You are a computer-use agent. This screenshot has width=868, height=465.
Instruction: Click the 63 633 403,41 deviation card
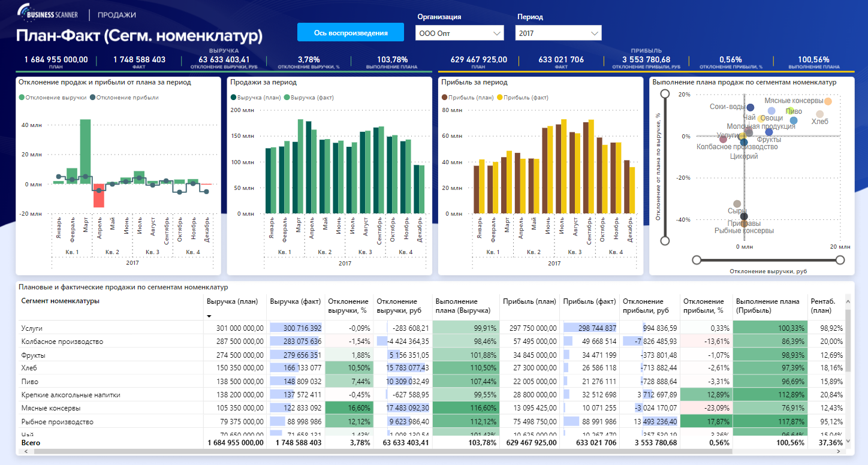click(224, 62)
